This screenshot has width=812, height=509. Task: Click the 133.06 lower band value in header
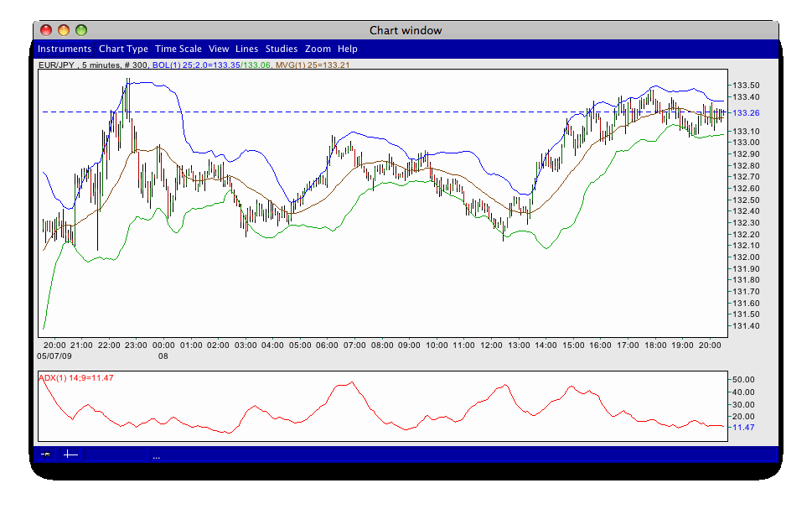257,65
